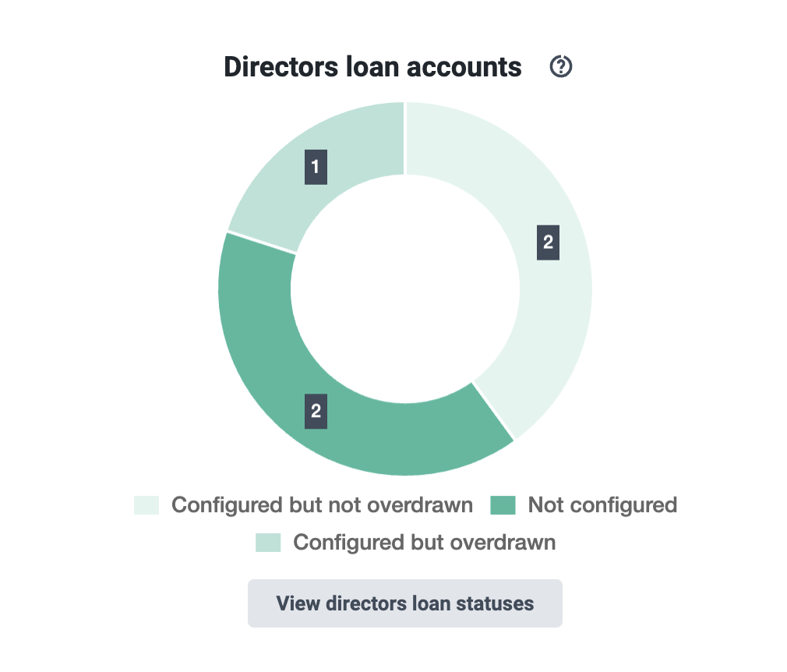Open View directors loan statuses
This screenshot has height=672, width=787.
click(x=405, y=603)
